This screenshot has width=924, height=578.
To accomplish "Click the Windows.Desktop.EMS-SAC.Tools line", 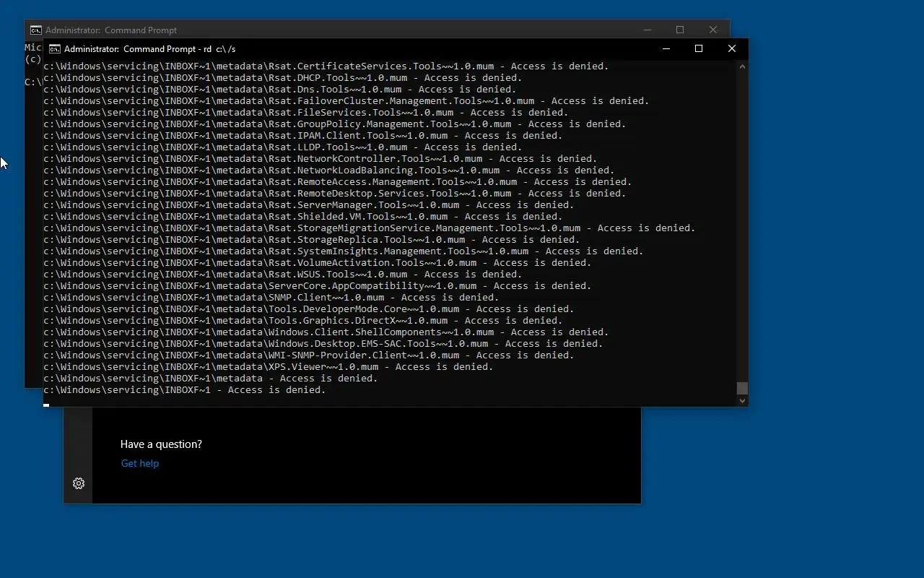I will pyautogui.click(x=323, y=344).
